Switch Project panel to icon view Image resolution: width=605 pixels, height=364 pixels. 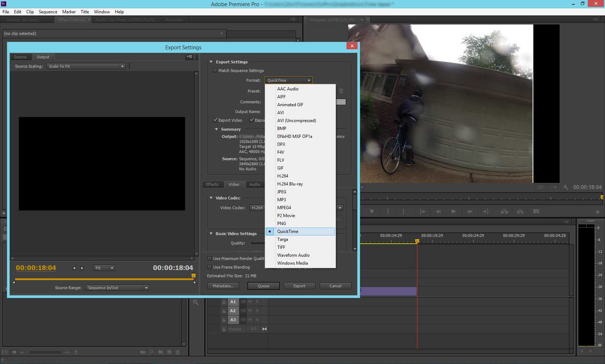(x=14, y=352)
